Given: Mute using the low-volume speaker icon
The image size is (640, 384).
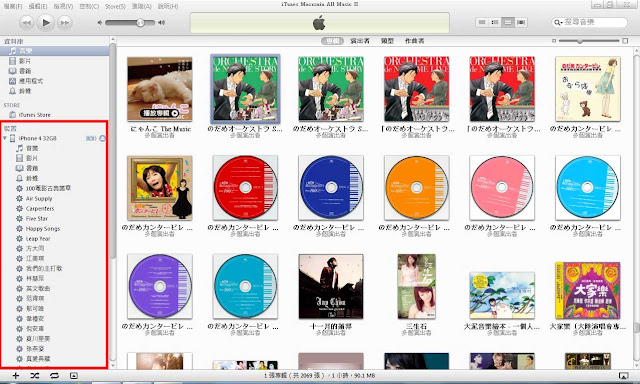Looking at the screenshot, I should click(x=100, y=23).
